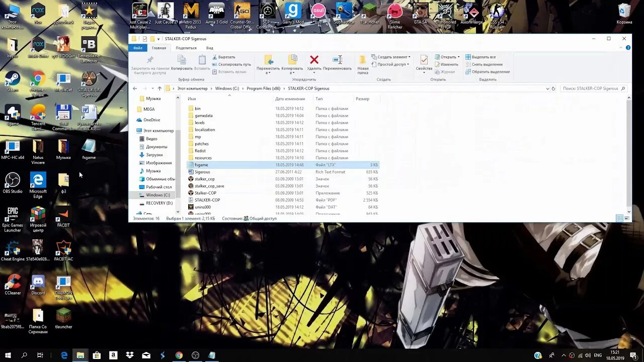Switch to large icons view in status bar

[x=627, y=218]
